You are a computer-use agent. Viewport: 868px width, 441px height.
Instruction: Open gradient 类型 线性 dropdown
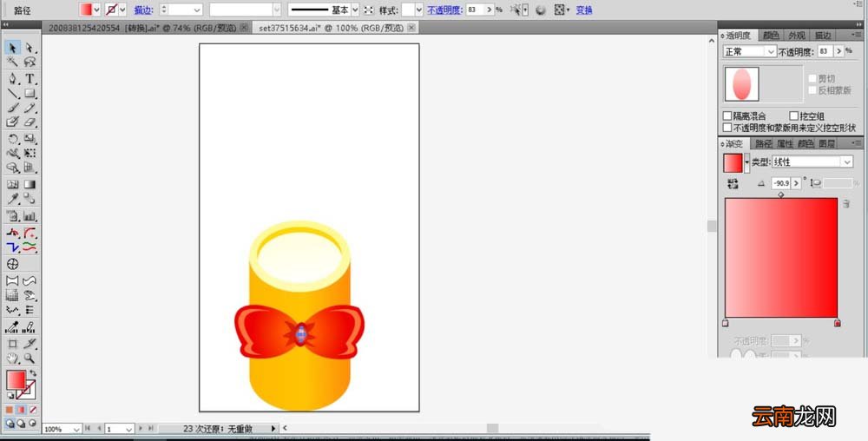812,162
